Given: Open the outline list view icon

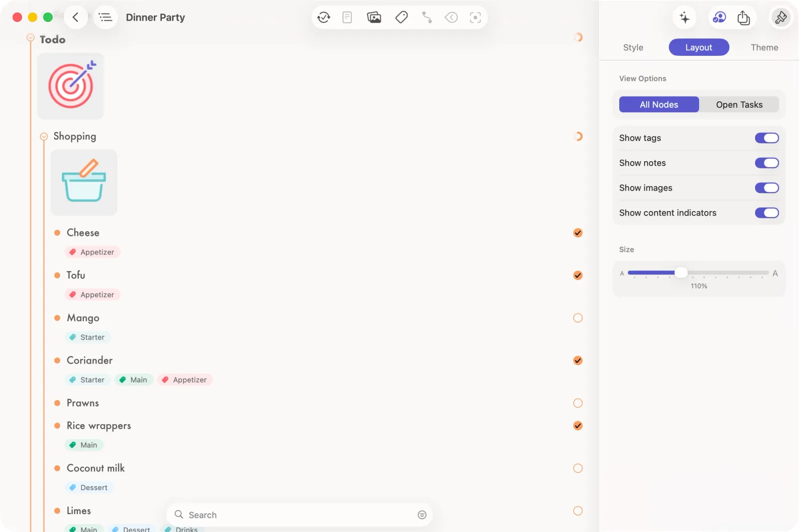Looking at the screenshot, I should 105,17.
